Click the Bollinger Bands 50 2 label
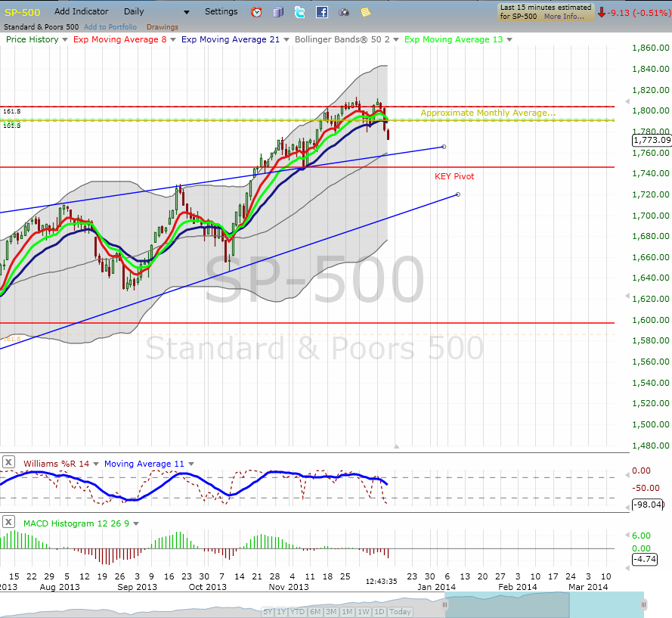Image resolution: width=672 pixels, height=618 pixels. [x=342, y=39]
